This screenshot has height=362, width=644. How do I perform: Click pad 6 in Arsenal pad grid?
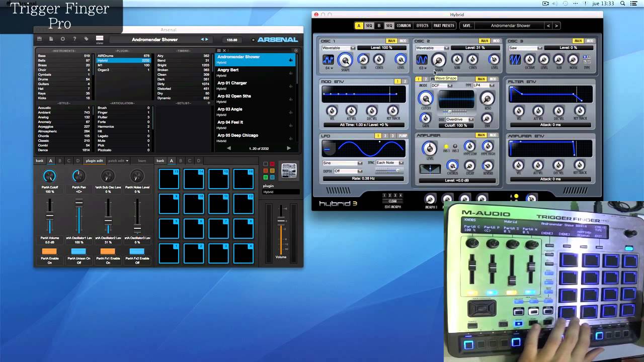(194, 228)
